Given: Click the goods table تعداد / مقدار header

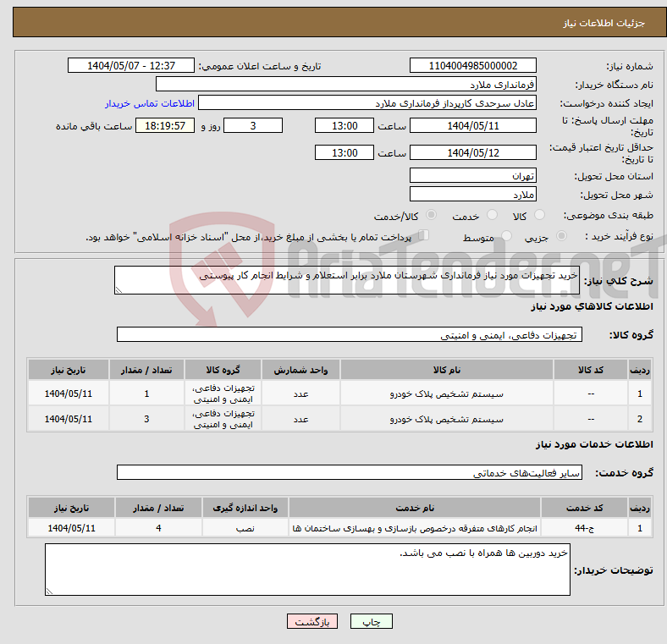Looking at the screenshot, I should (146, 370).
